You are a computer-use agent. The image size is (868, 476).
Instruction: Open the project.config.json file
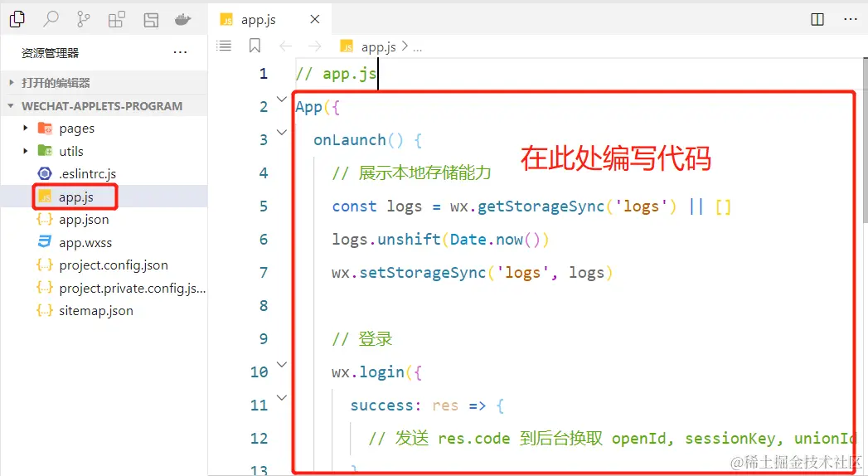click(x=104, y=265)
